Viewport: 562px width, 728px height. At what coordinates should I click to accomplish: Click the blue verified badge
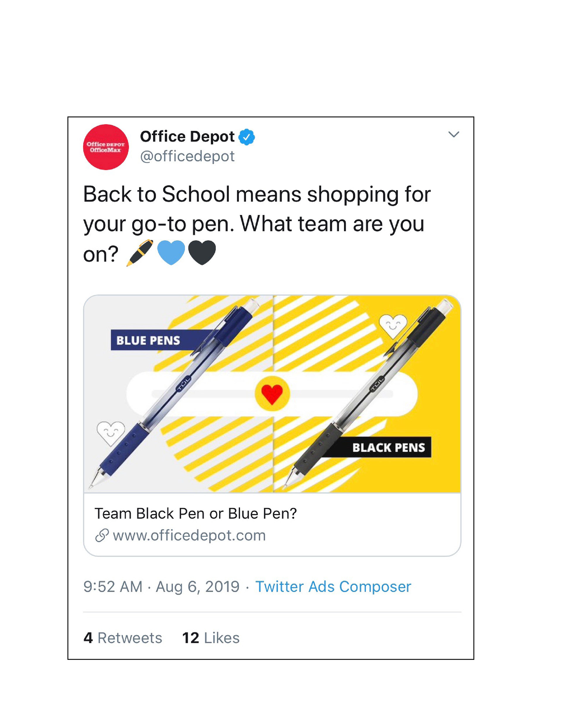[246, 137]
